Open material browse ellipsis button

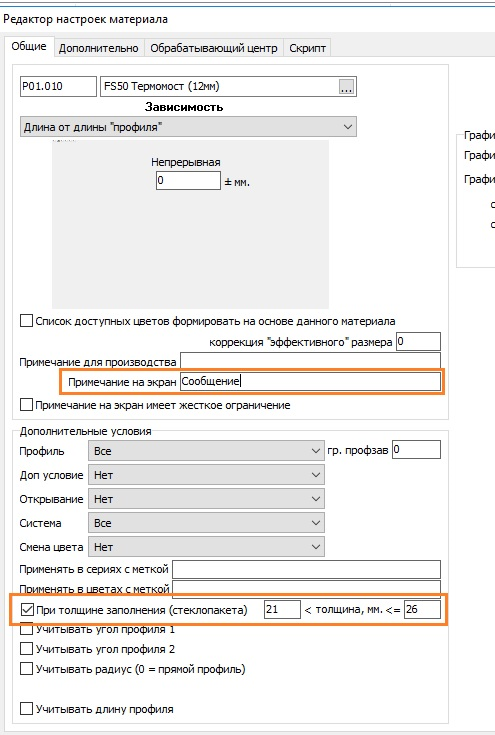click(346, 87)
